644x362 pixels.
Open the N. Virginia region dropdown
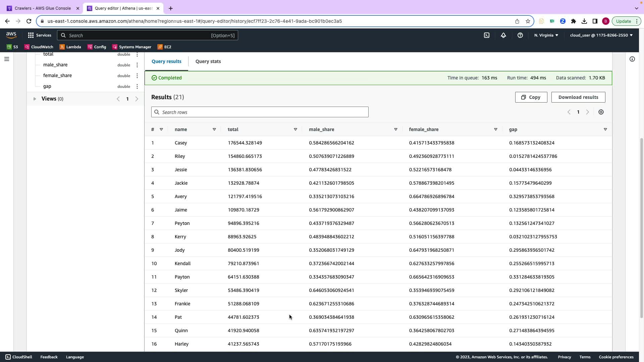click(x=546, y=35)
